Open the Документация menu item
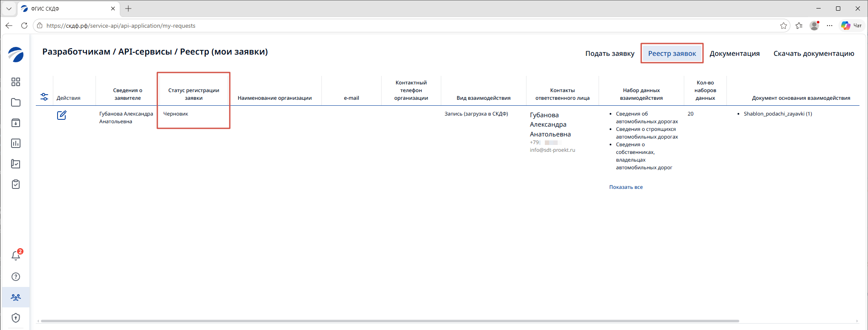Screen dimensions: 868x330 [x=735, y=53]
